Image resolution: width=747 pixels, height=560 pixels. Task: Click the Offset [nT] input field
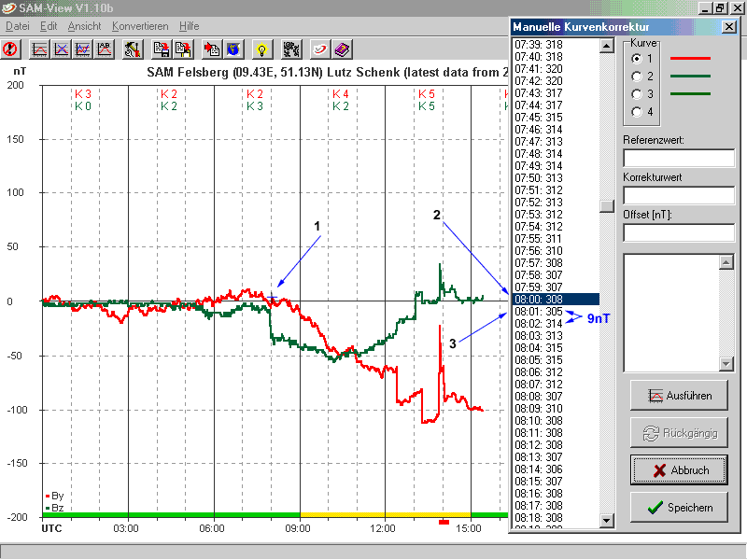pos(679,232)
